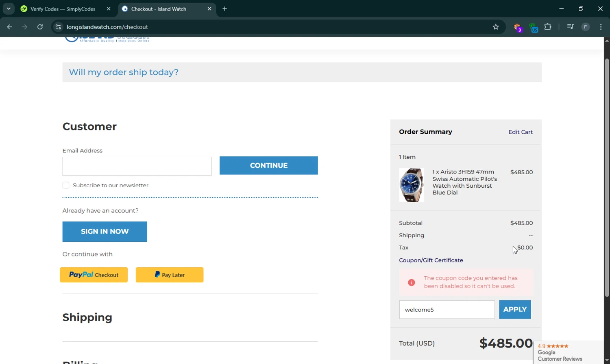
Task: Go back to previous page
Action: 9,27
